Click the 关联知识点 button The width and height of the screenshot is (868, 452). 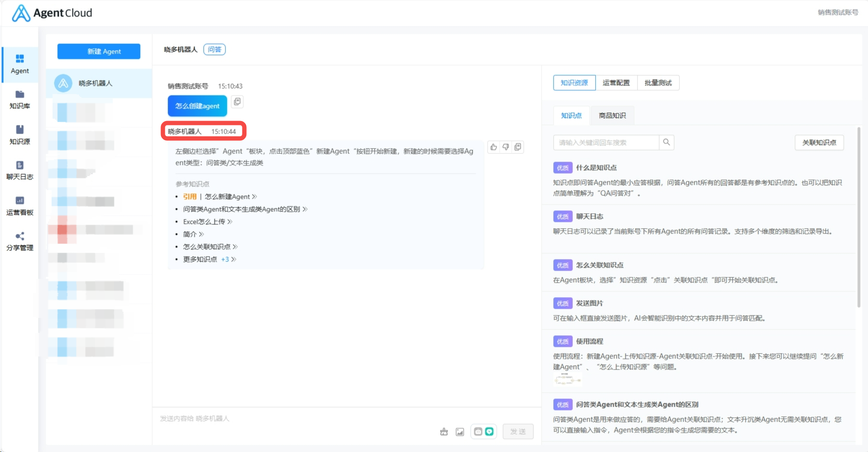pos(819,143)
